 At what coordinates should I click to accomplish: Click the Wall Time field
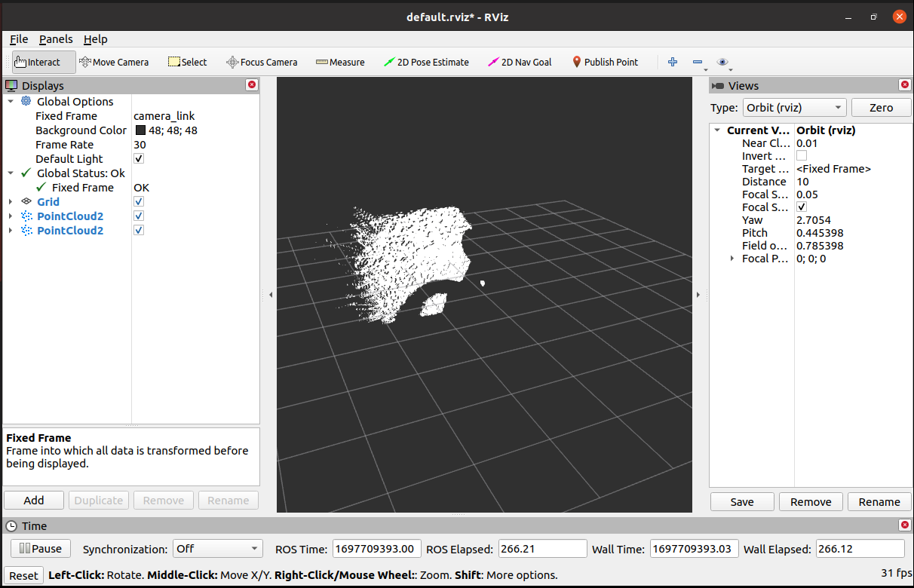tap(694, 549)
